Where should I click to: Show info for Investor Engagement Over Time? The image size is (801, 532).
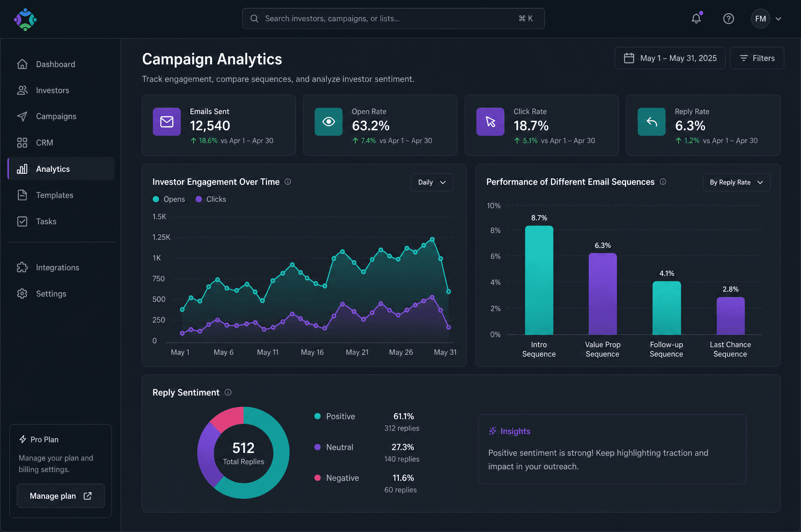(x=288, y=182)
